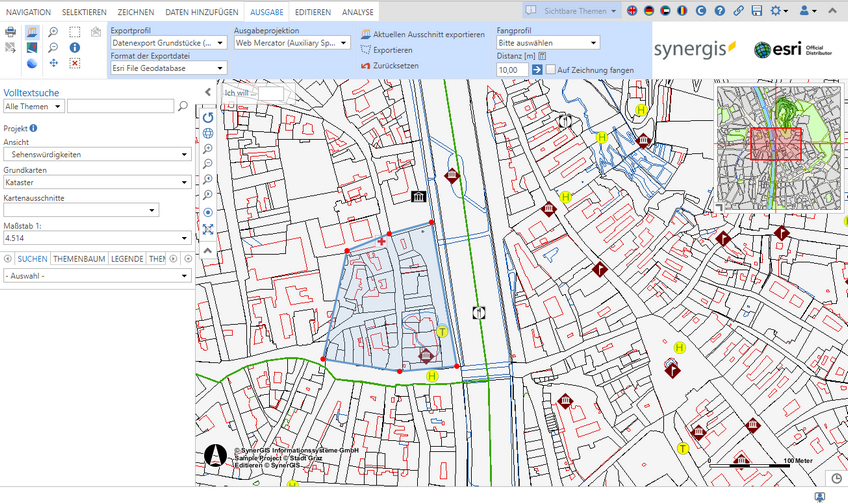This screenshot has width=848, height=504.
Task: Click the pan arrows tool icon
Action: [x=52, y=63]
